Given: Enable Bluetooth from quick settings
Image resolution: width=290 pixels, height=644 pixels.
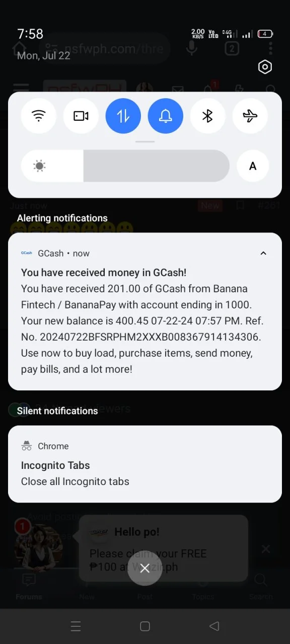Looking at the screenshot, I should click(x=207, y=116).
